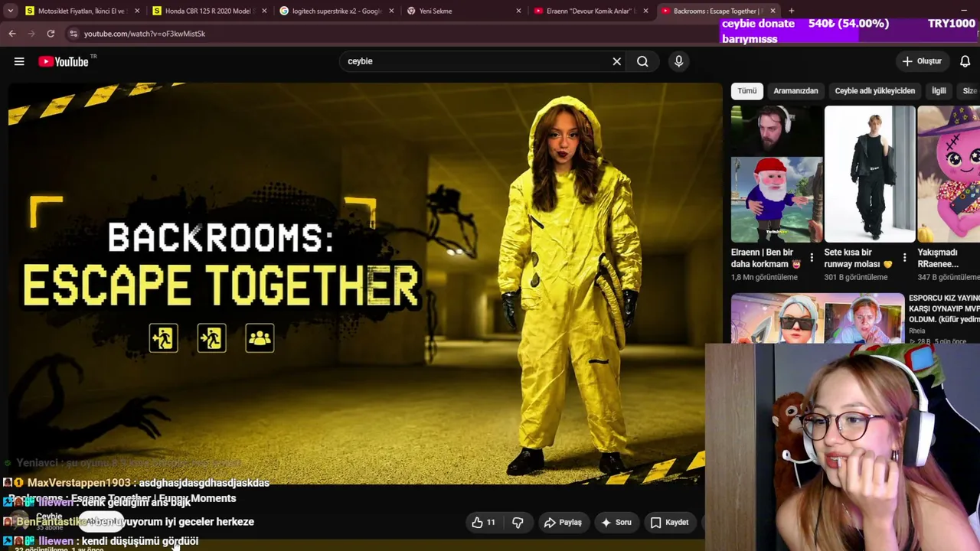Open the YouTube guide hamburger menu
The image size is (980, 551).
click(19, 61)
